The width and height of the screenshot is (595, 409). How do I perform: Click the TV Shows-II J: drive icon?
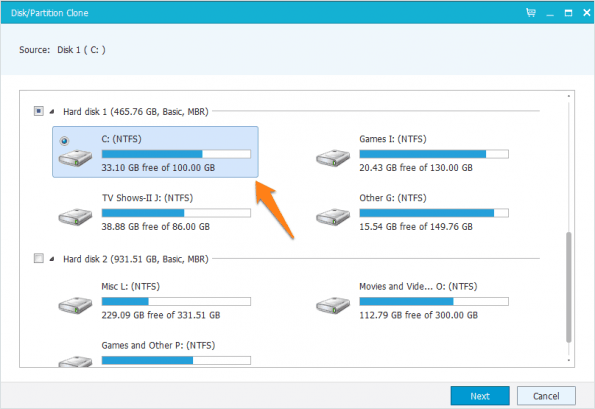click(x=75, y=217)
